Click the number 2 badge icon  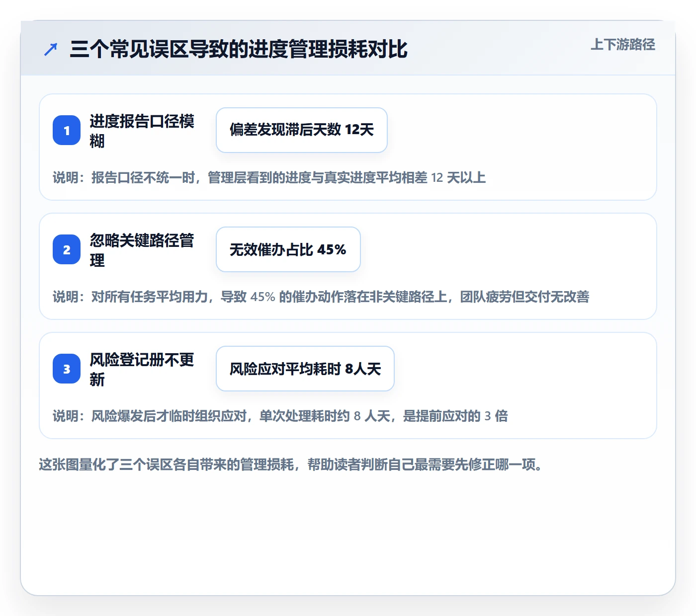pyautogui.click(x=67, y=249)
